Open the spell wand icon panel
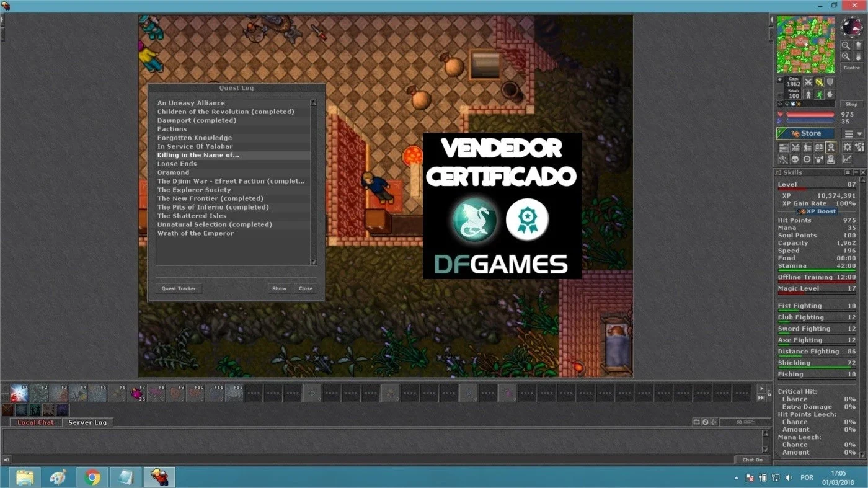The width and height of the screenshot is (868, 488). 784,159
